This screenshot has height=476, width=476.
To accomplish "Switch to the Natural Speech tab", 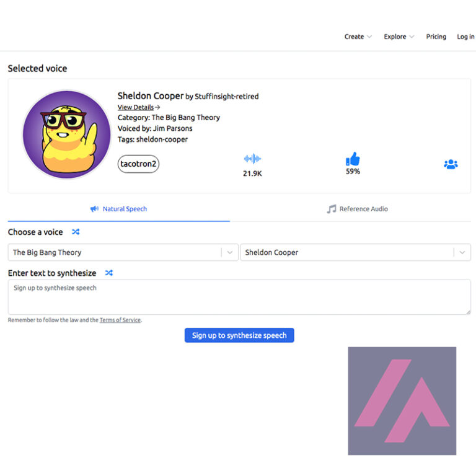I will click(x=119, y=209).
